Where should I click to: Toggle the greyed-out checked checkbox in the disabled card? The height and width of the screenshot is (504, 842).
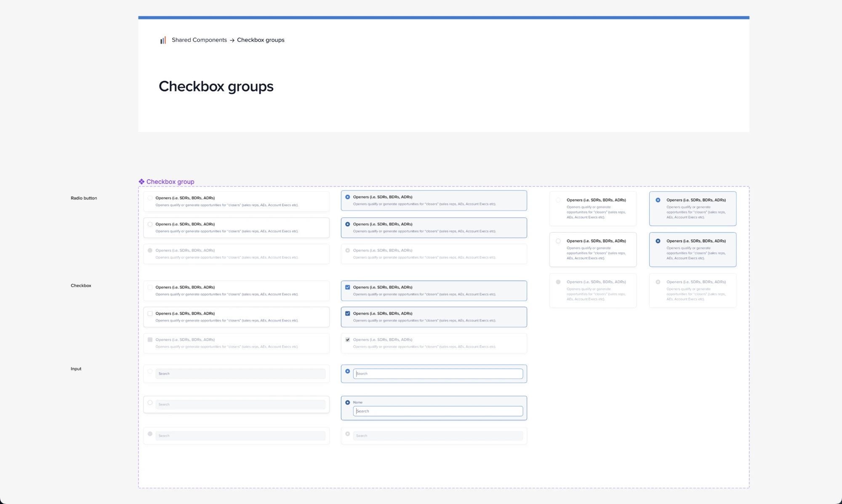347,340
